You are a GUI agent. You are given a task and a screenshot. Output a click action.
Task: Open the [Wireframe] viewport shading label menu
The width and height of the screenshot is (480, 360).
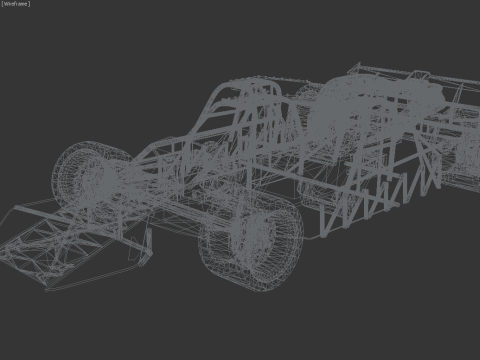16,4
